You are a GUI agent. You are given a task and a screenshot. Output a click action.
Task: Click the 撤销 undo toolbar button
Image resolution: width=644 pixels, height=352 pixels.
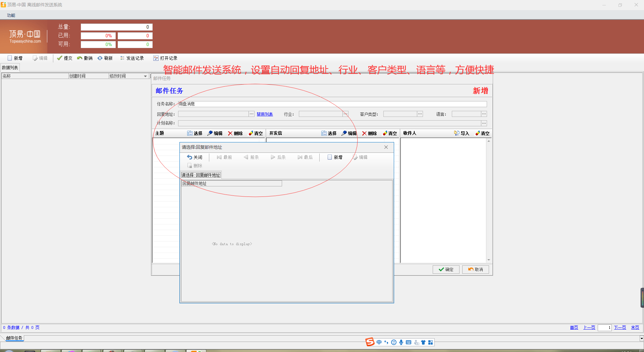coord(85,58)
